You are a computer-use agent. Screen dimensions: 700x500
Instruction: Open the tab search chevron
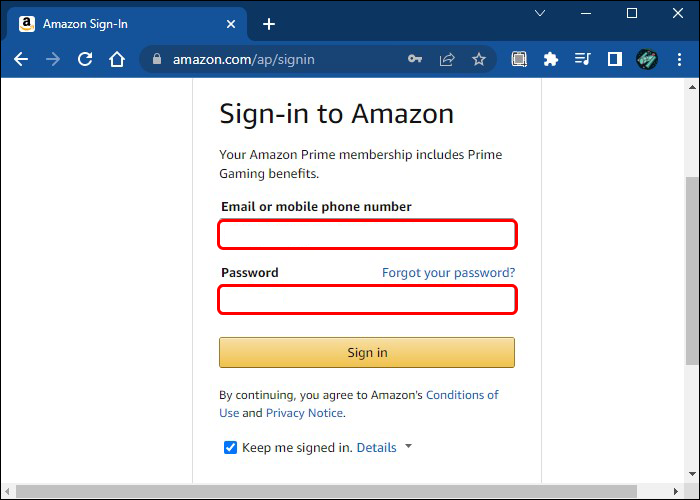point(540,14)
